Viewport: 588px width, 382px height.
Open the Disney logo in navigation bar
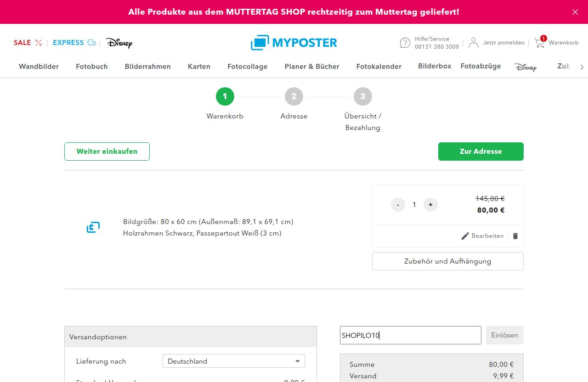click(526, 67)
